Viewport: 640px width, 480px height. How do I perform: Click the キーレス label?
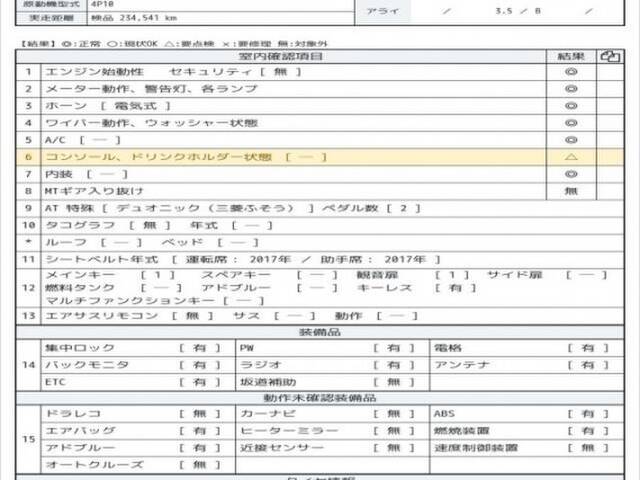click(x=384, y=288)
